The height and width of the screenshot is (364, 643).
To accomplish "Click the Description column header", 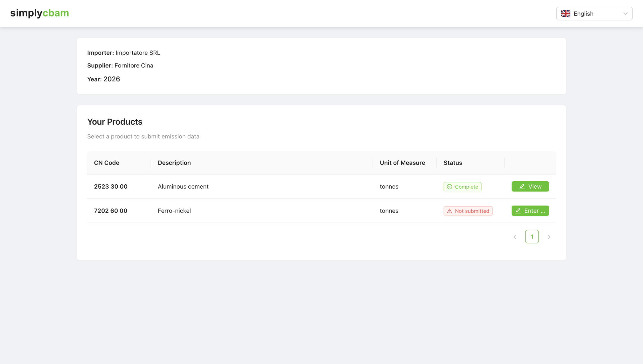I will [174, 163].
